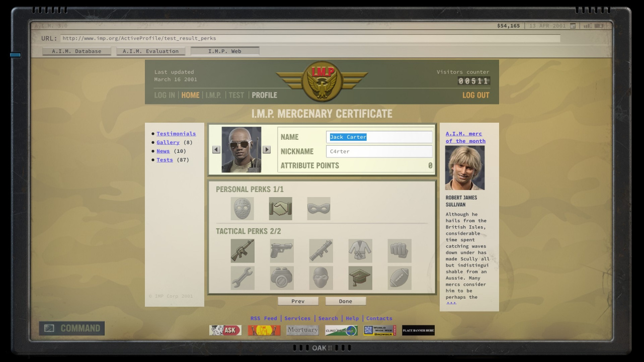Click the visitors counter 00511
The height and width of the screenshot is (362, 644).
[474, 81]
